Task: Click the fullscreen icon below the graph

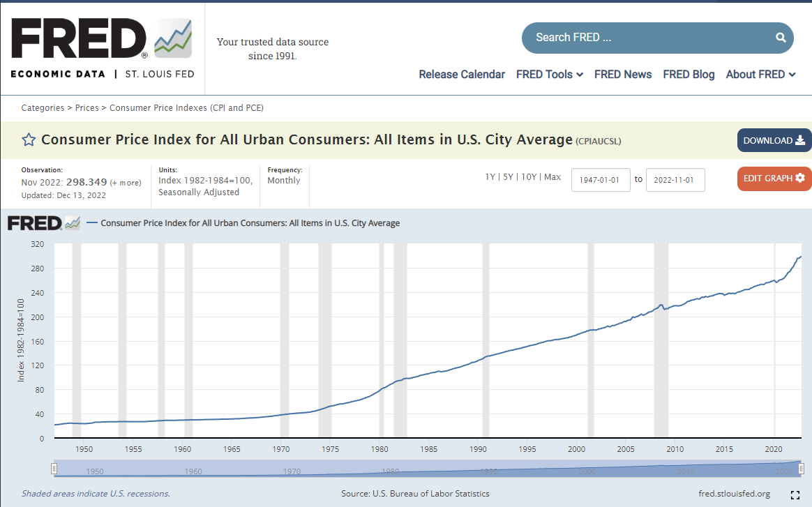Action: [x=795, y=495]
